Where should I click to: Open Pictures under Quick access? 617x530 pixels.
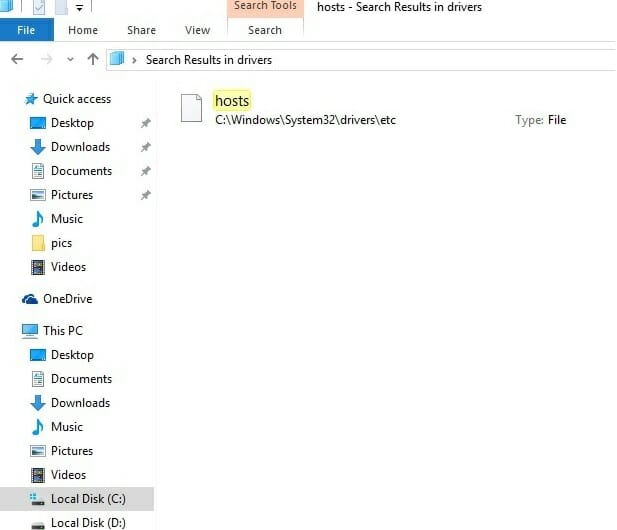72,195
